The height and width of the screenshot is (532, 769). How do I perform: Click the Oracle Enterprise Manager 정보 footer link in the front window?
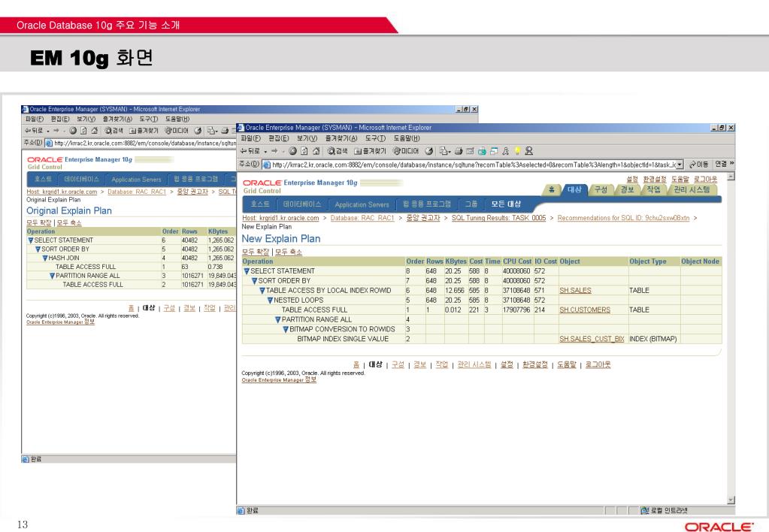(279, 379)
